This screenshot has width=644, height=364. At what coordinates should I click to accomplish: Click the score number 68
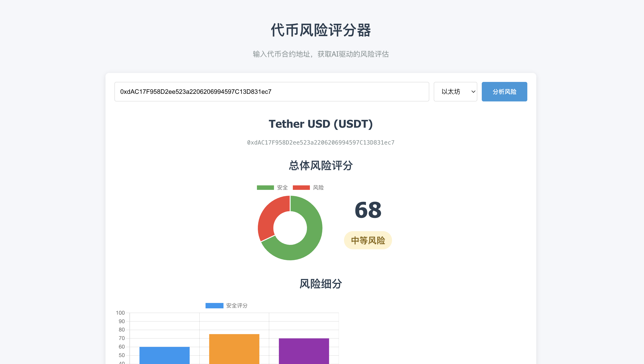coord(368,210)
